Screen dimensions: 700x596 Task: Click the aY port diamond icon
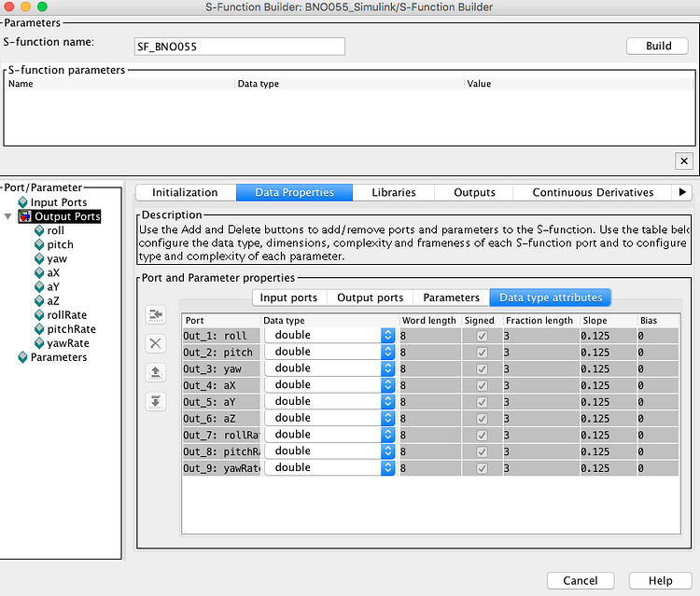[x=39, y=287]
